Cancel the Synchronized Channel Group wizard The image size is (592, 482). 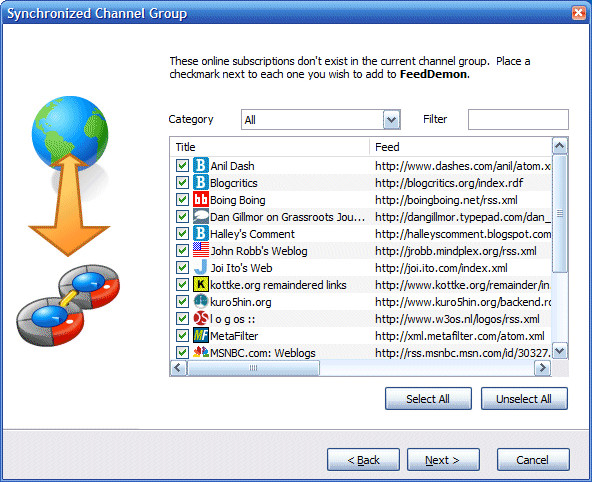coord(533,460)
